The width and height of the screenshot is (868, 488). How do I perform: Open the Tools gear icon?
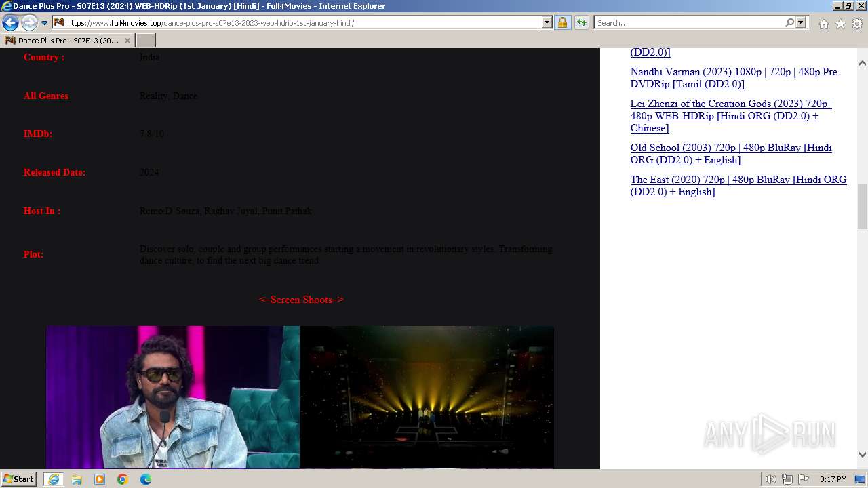(x=857, y=24)
